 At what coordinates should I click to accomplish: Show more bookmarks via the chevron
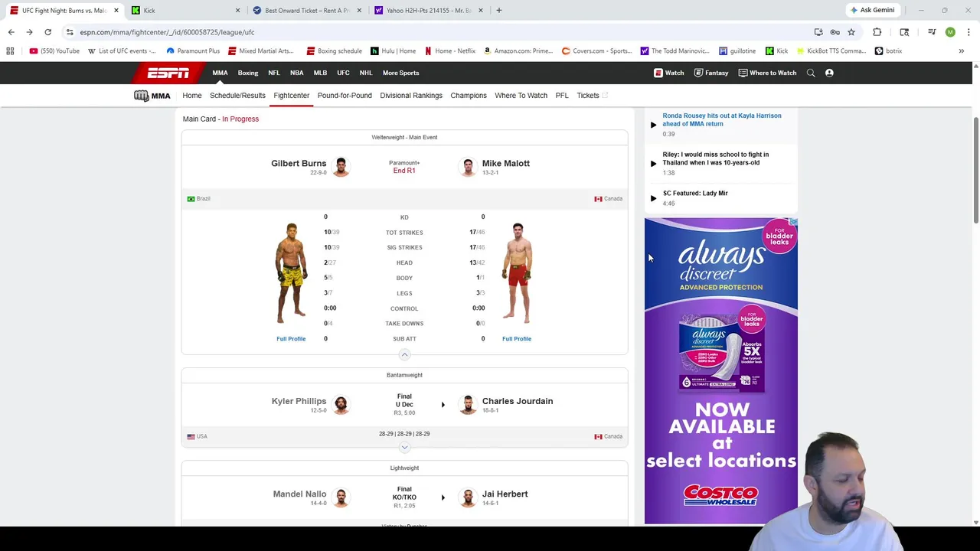961,51
